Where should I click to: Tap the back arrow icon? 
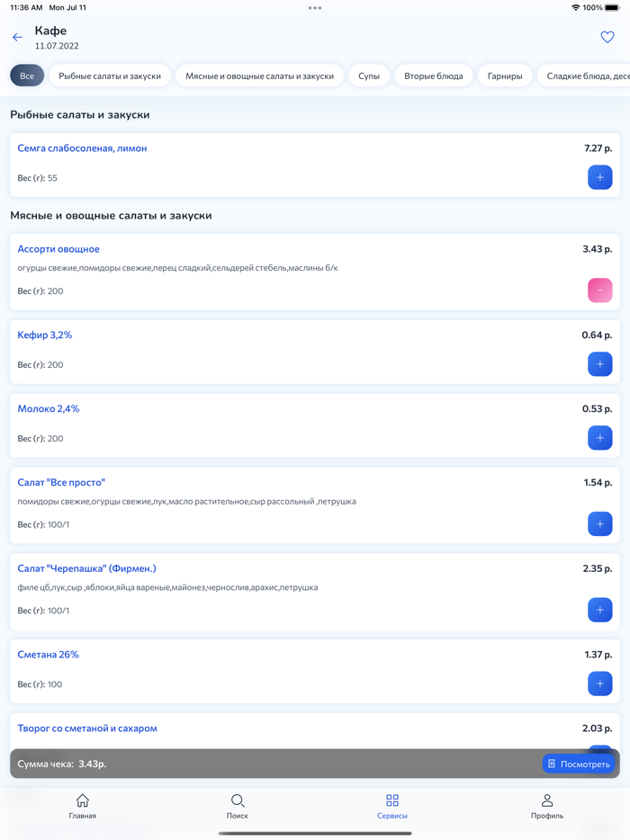pos(17,38)
